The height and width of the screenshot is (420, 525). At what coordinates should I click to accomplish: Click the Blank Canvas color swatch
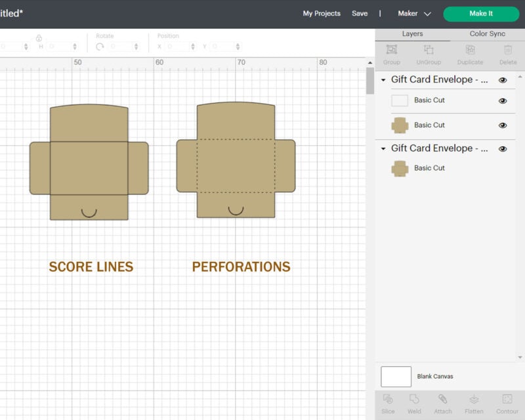pos(396,377)
